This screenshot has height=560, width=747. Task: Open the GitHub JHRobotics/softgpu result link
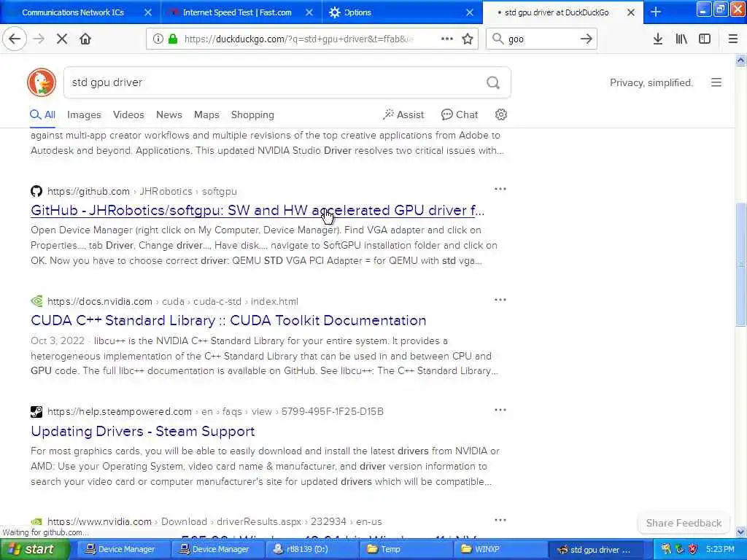[x=258, y=211]
